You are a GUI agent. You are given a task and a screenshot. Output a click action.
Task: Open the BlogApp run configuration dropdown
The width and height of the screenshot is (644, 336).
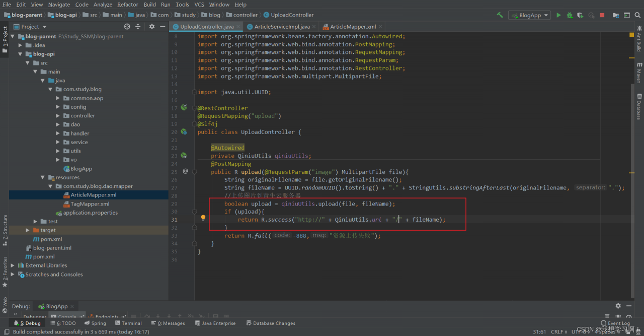pos(529,15)
